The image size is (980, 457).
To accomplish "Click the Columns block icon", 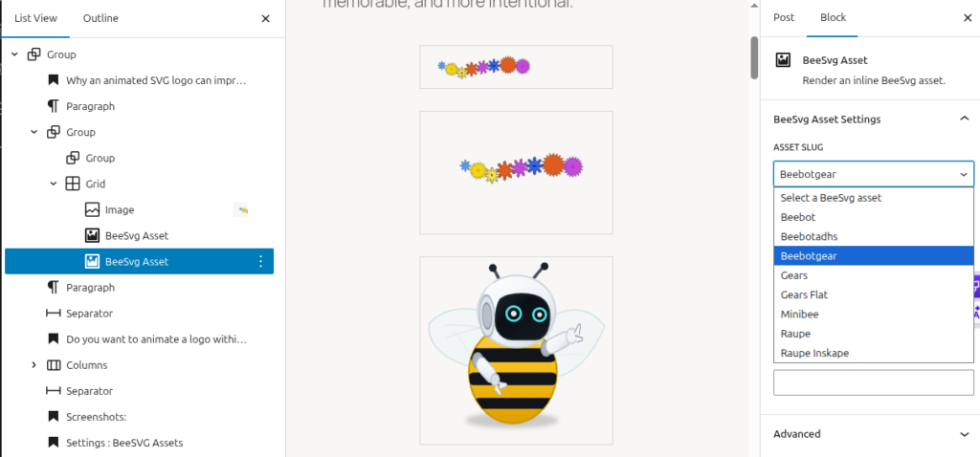I will tap(54, 365).
